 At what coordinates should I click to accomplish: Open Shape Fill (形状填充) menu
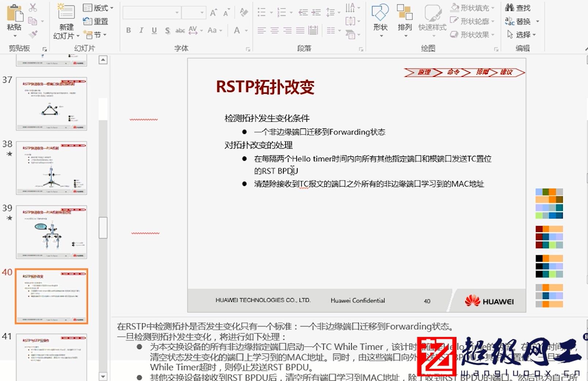(472, 8)
